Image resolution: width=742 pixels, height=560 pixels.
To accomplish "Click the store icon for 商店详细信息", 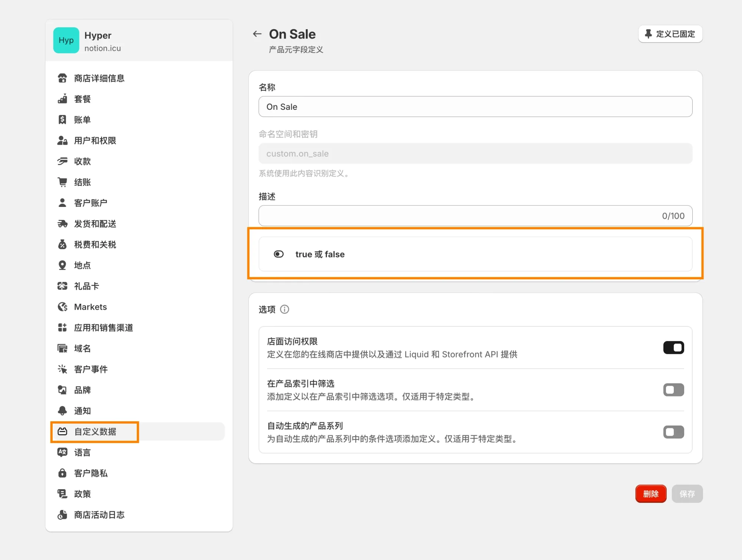I will click(62, 78).
